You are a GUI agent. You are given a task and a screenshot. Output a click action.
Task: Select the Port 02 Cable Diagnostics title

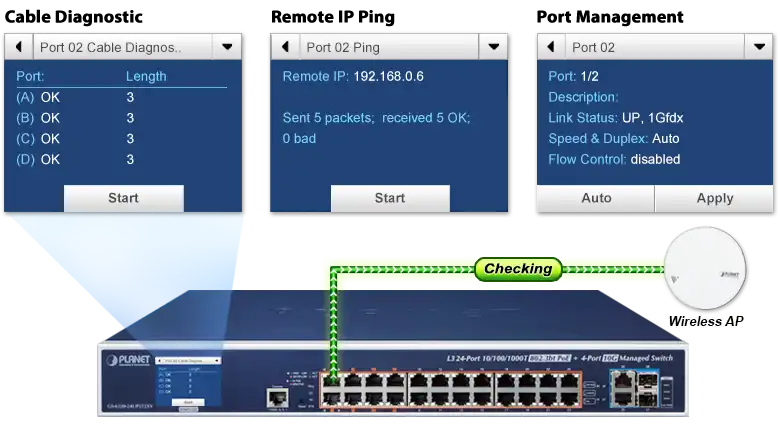(x=110, y=47)
